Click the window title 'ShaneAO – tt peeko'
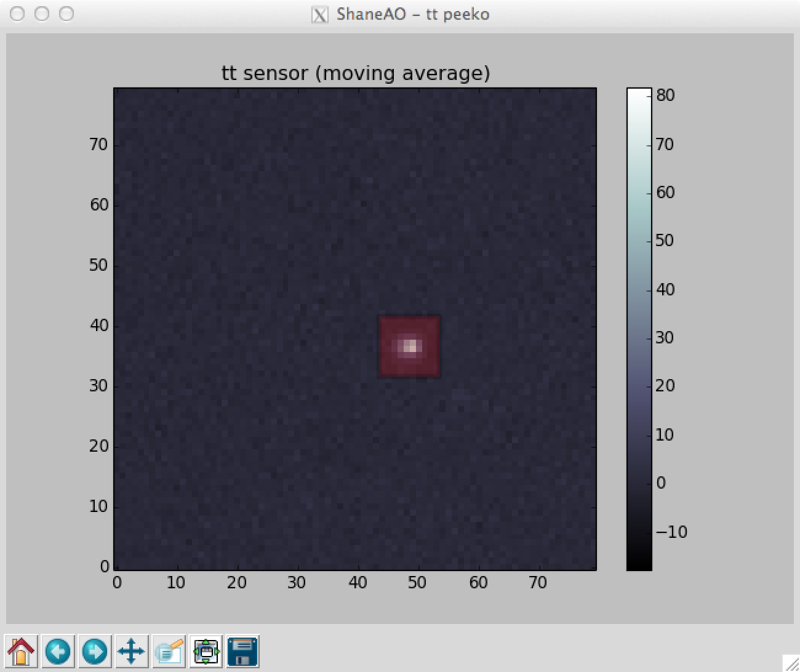 [413, 14]
